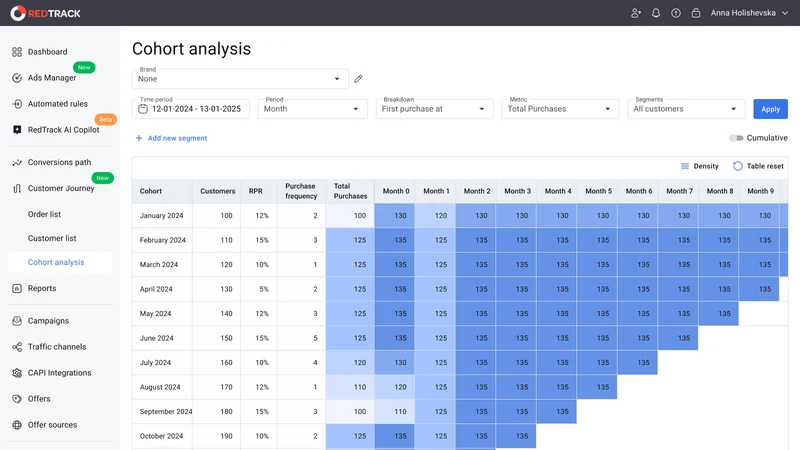Expand the Anna Holishevska user menu

coord(749,13)
